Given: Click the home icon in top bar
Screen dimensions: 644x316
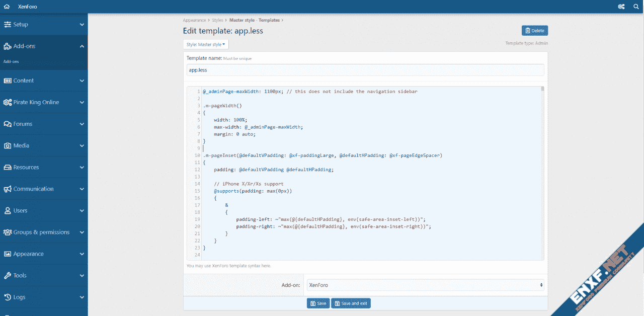Looking at the screenshot, I should click(7, 7).
